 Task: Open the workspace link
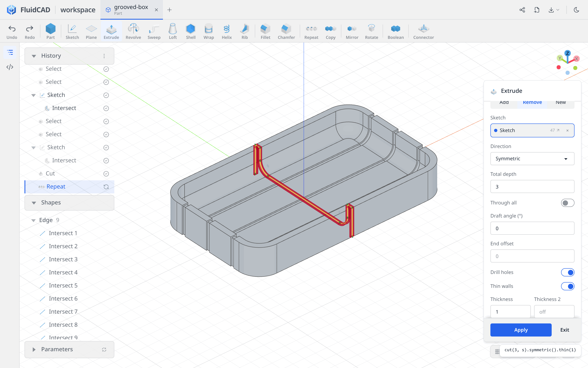pos(78,10)
